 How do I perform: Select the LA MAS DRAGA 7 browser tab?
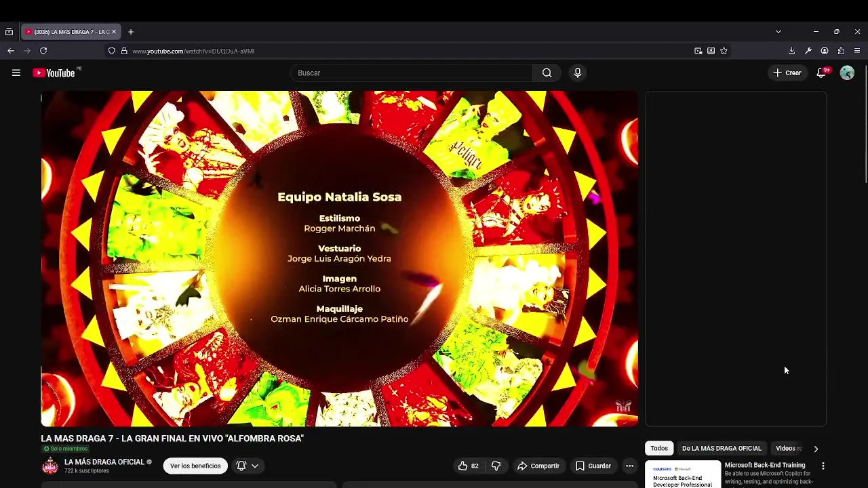71,32
